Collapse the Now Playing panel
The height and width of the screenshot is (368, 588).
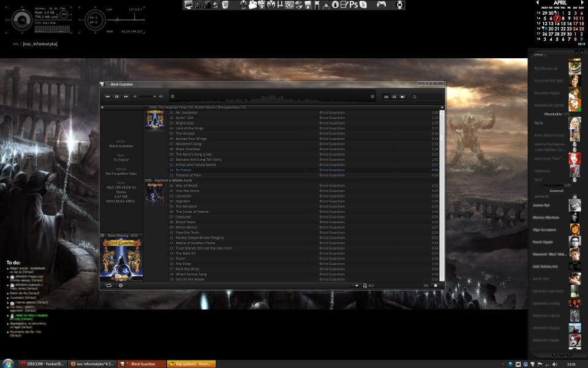[x=103, y=236]
